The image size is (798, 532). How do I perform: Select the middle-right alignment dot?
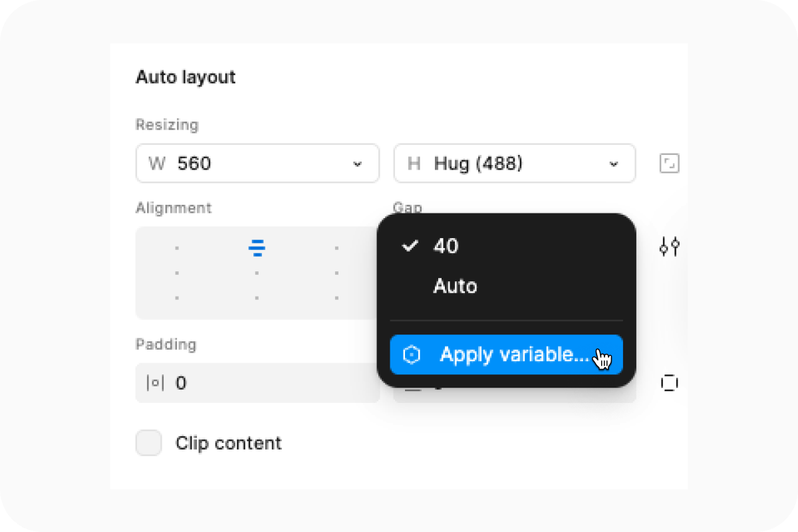point(336,273)
